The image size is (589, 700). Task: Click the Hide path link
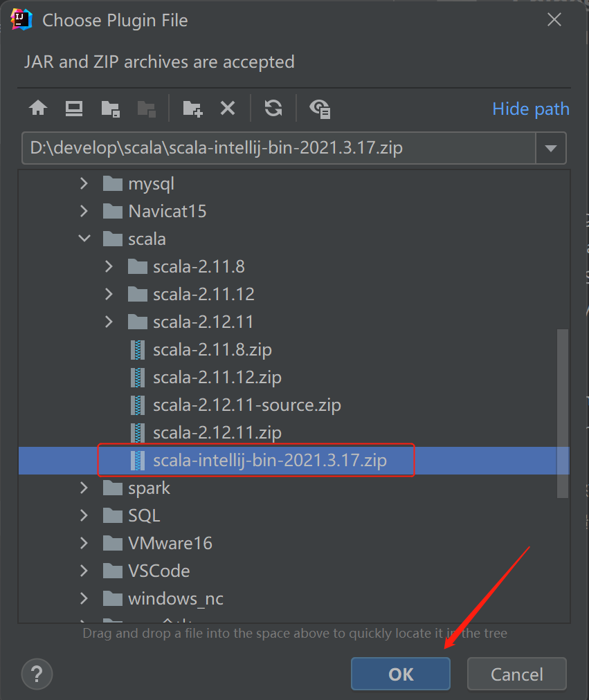(530, 109)
